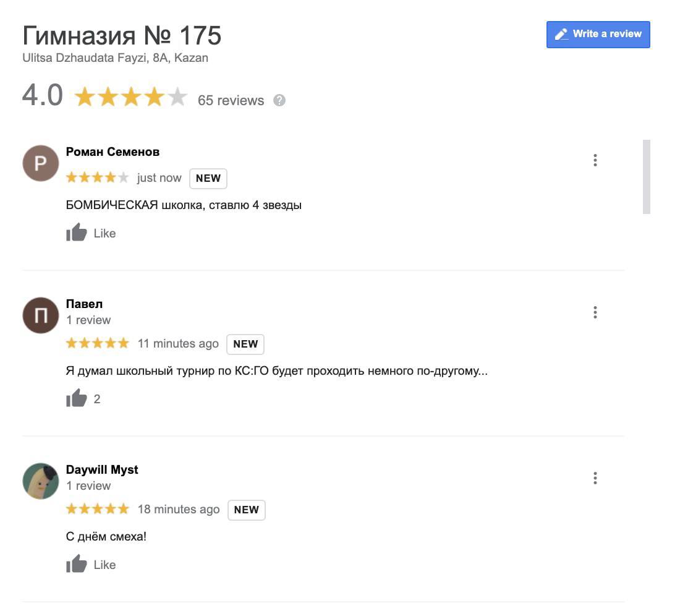The image size is (680, 616).
Task: Like Павел's review with thumbs-up icon
Action: (x=77, y=398)
